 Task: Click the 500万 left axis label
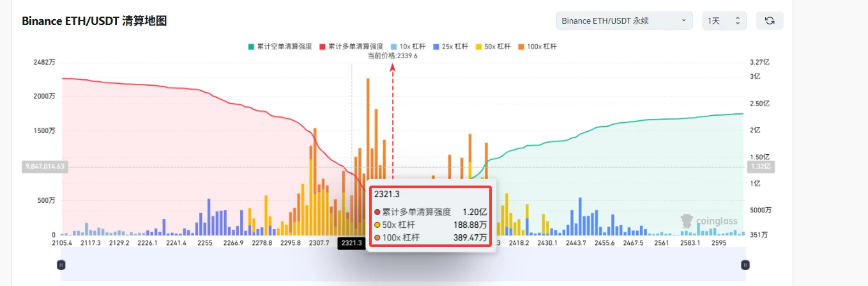pyautogui.click(x=47, y=200)
